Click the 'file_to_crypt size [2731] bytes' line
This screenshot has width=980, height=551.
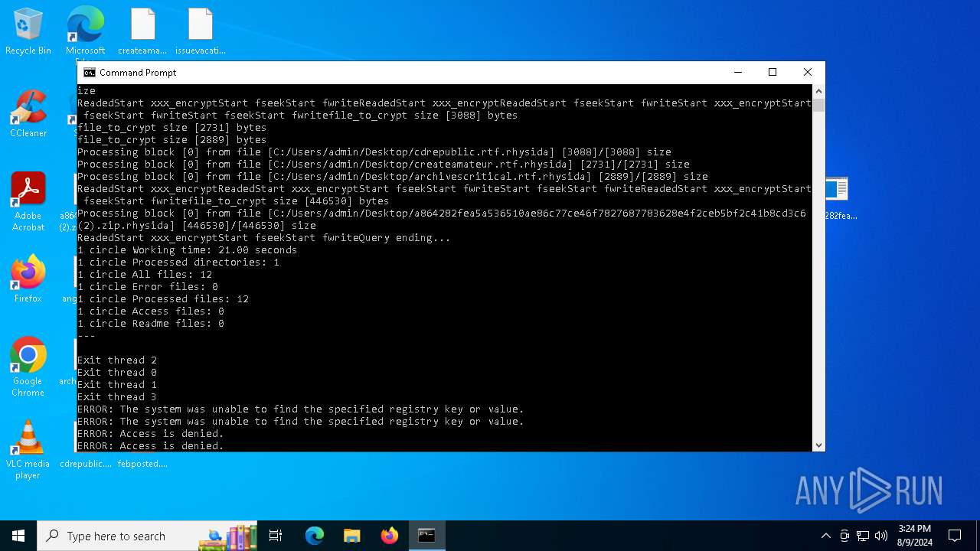(172, 128)
